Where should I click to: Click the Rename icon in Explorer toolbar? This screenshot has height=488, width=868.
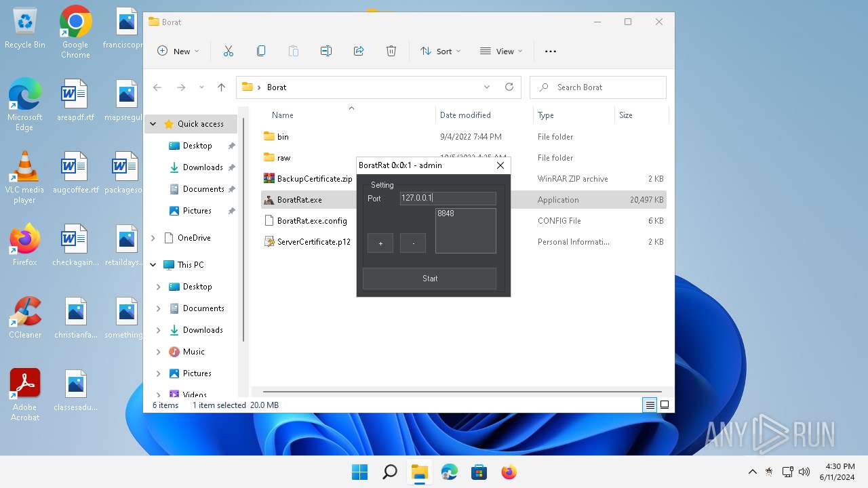(x=326, y=51)
